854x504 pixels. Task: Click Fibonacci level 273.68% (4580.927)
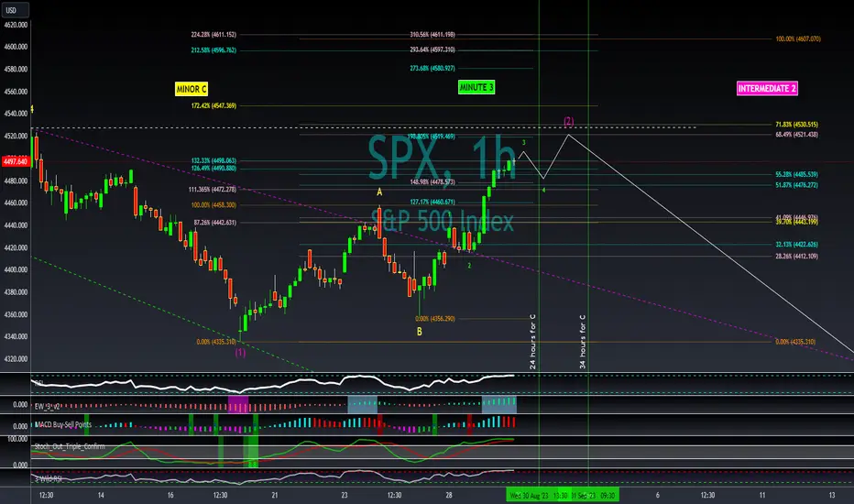[432, 68]
